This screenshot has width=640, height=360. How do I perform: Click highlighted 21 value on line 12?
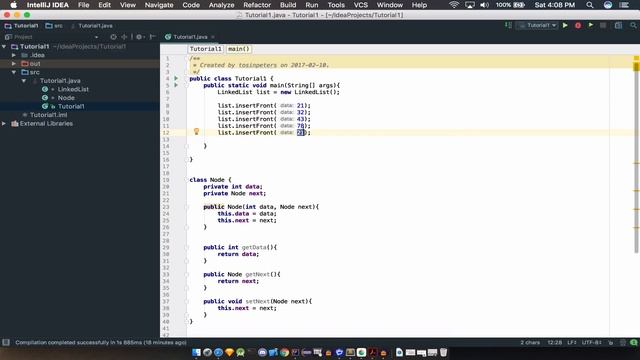click(x=300, y=132)
